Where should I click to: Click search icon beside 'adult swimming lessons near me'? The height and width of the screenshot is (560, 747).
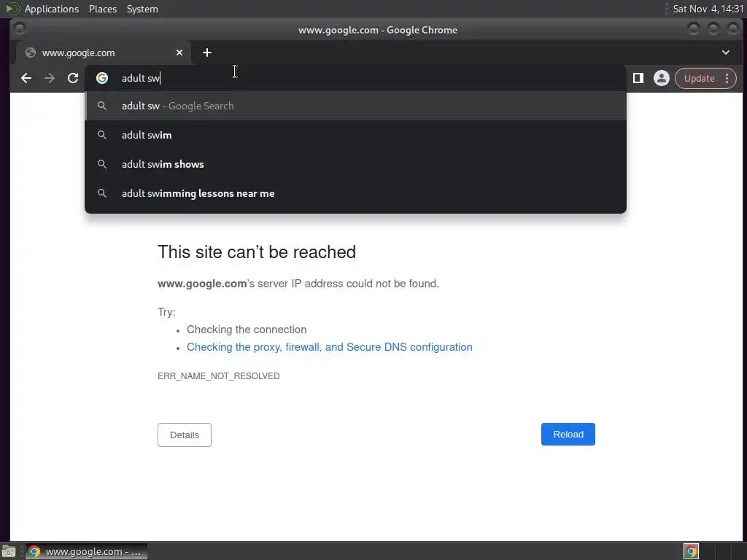coord(102,192)
